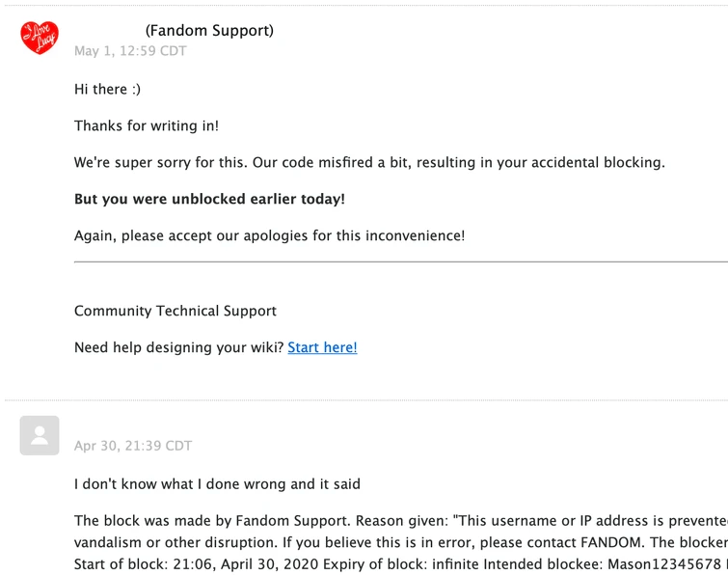The image size is (728, 575).
Task: Click the dotted divider between the two messages
Action: 366,400
